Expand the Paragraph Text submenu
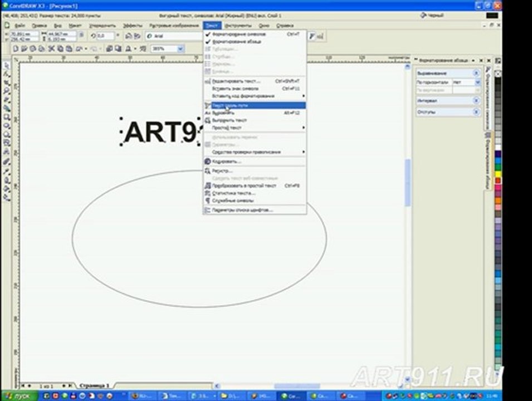 pyautogui.click(x=255, y=128)
